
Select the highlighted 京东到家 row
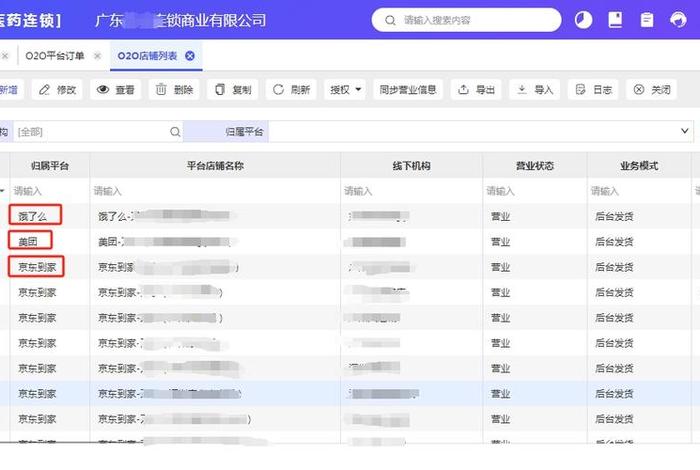pyautogui.click(x=350, y=394)
